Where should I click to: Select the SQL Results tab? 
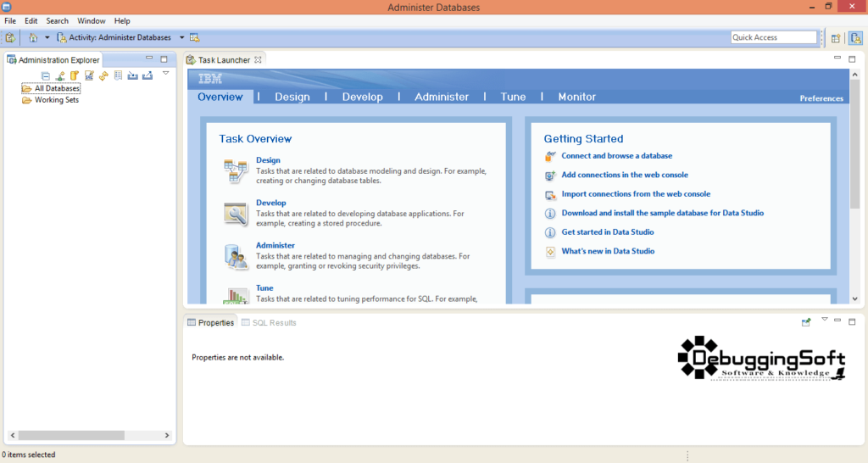coord(269,323)
